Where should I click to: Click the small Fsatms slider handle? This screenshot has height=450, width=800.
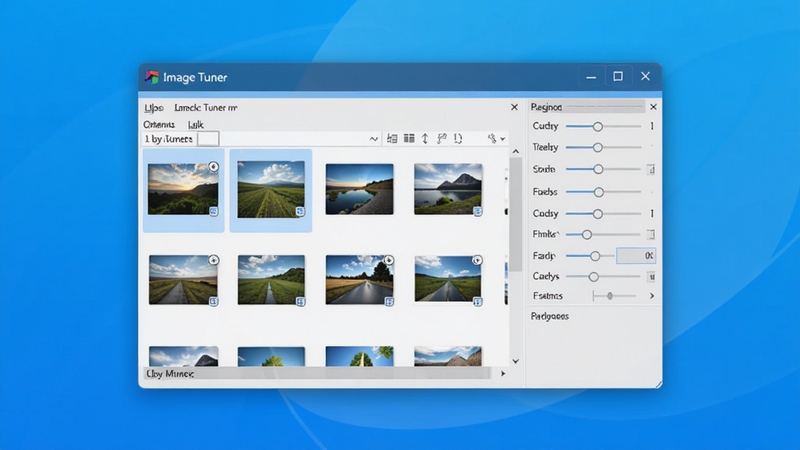click(x=610, y=296)
